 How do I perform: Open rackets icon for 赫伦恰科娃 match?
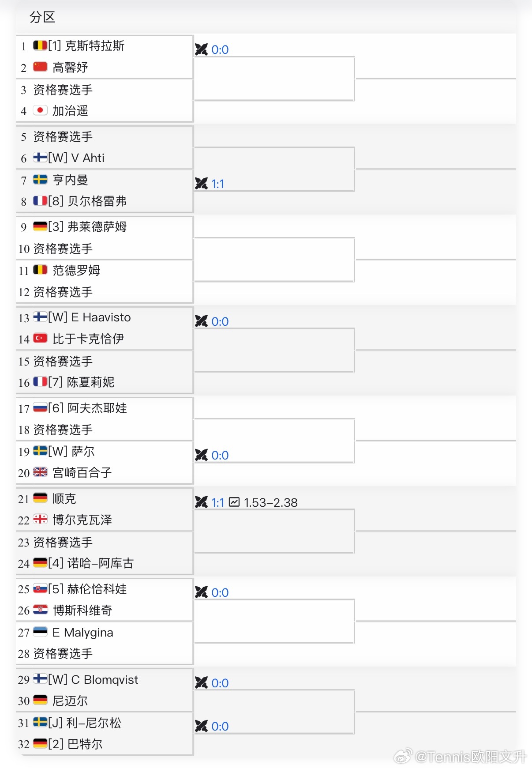click(202, 592)
